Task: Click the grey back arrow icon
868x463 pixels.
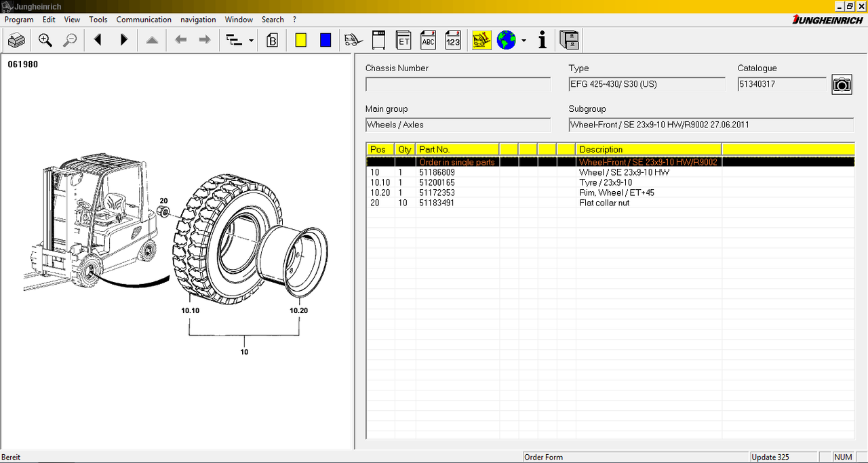Action: pyautogui.click(x=180, y=41)
